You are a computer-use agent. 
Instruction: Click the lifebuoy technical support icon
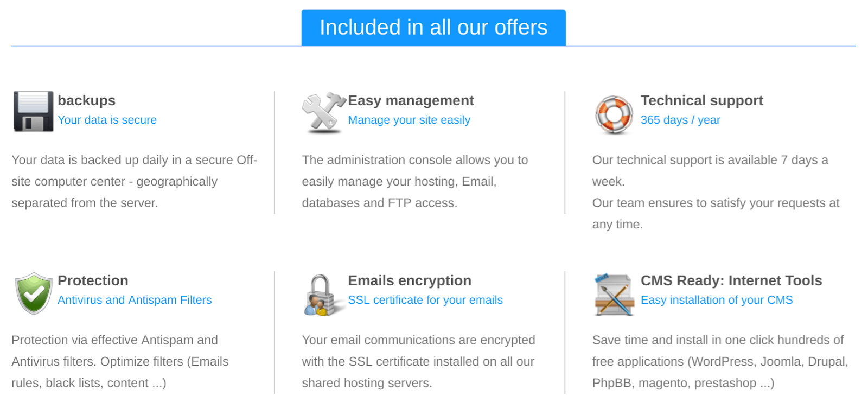614,114
